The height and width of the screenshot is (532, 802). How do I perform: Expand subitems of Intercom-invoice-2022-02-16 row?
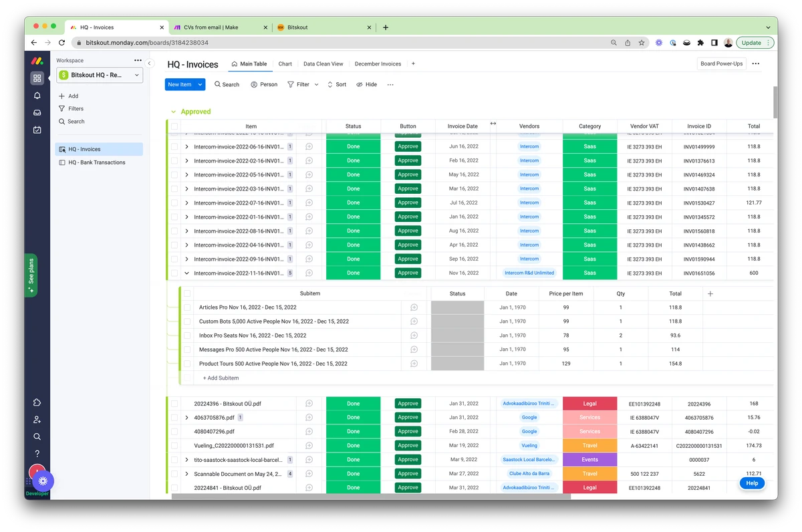186,160
